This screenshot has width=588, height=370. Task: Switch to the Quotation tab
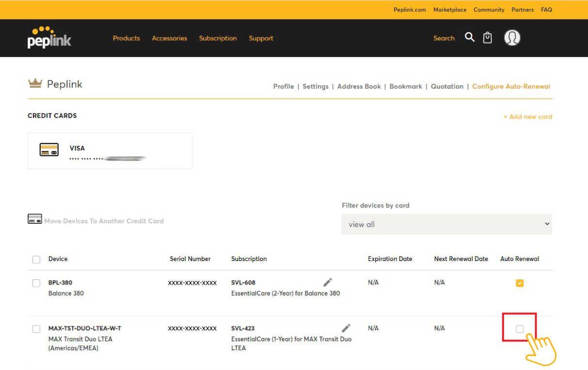pyautogui.click(x=447, y=86)
